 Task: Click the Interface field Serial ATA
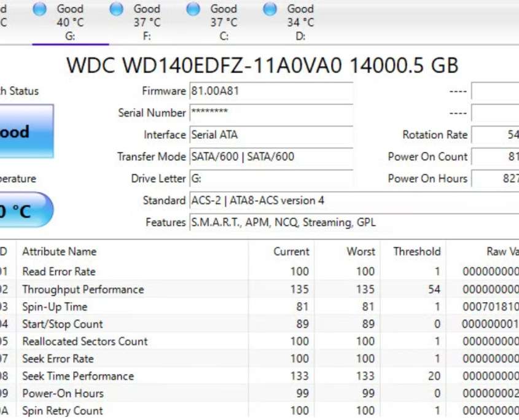271,134
